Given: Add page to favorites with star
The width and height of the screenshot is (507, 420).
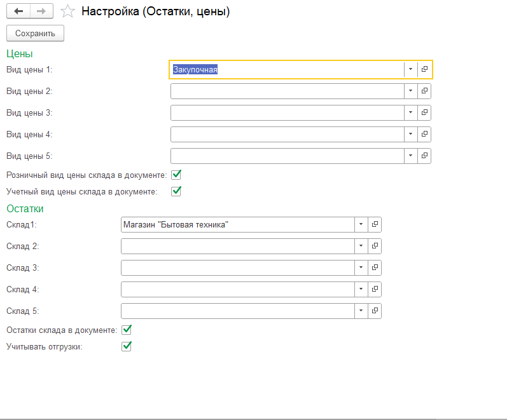Looking at the screenshot, I should coord(67,11).
